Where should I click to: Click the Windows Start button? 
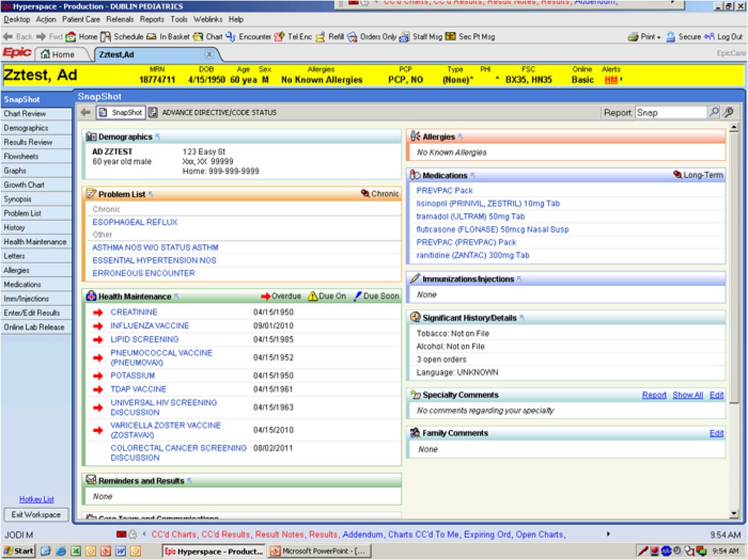pos(19,551)
